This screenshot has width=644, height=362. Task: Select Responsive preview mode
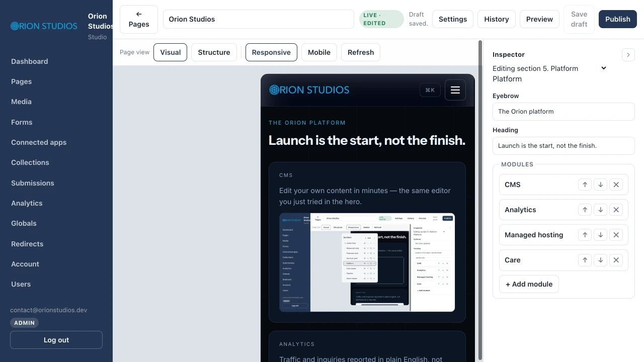(271, 52)
